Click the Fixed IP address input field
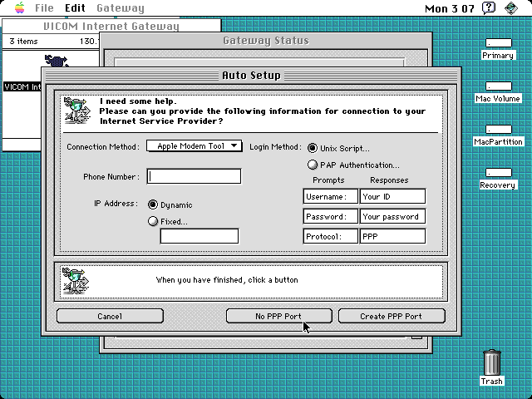The image size is (532, 399). [x=199, y=236]
